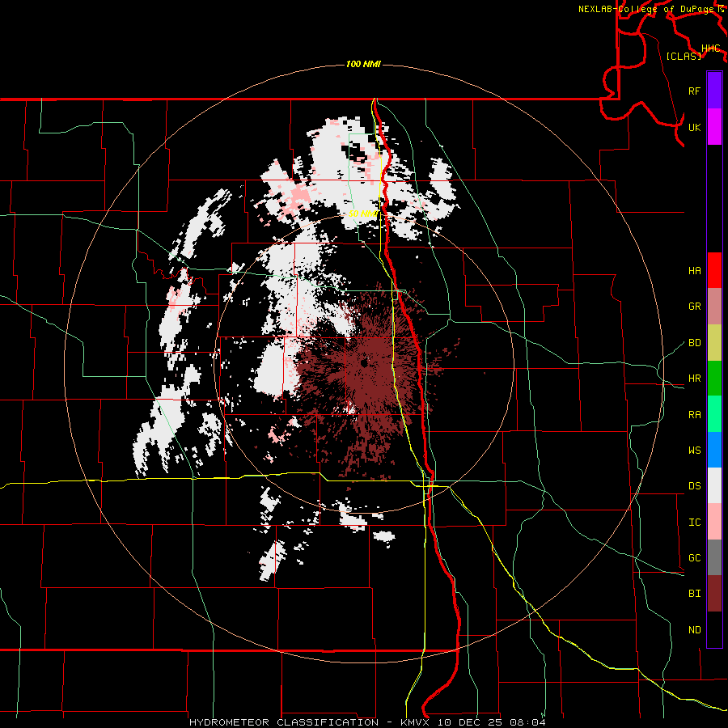Click the GC gray legend swatch
The height and width of the screenshot is (728, 728).
pyautogui.click(x=714, y=557)
